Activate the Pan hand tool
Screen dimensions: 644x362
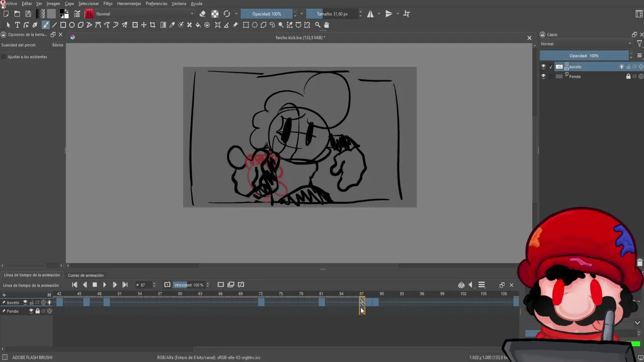(x=326, y=25)
